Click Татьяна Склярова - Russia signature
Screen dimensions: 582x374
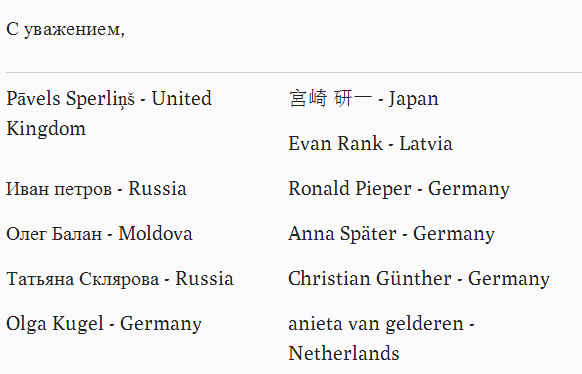point(120,279)
